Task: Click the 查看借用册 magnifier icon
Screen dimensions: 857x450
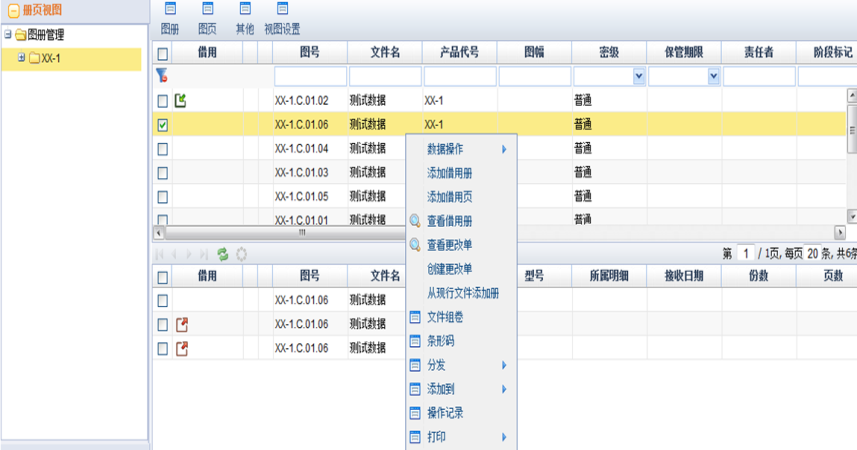Action: (x=415, y=221)
